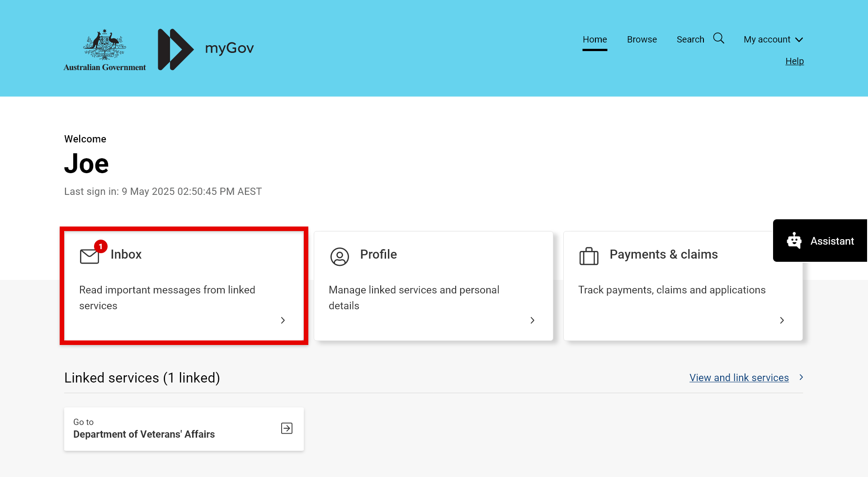Open the Inbox card chevron arrow
Viewport: 868px width, 477px height.
tap(283, 320)
